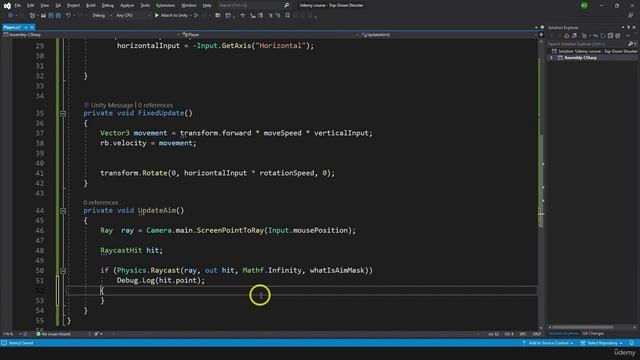The image size is (640, 360).
Task: Expand the Assembly-CSharp tree arrow
Action: [551, 58]
